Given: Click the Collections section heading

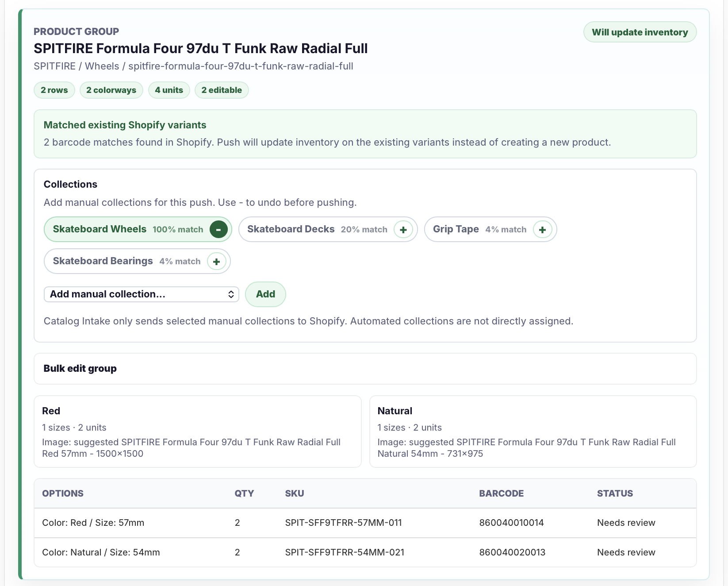Looking at the screenshot, I should (70, 185).
